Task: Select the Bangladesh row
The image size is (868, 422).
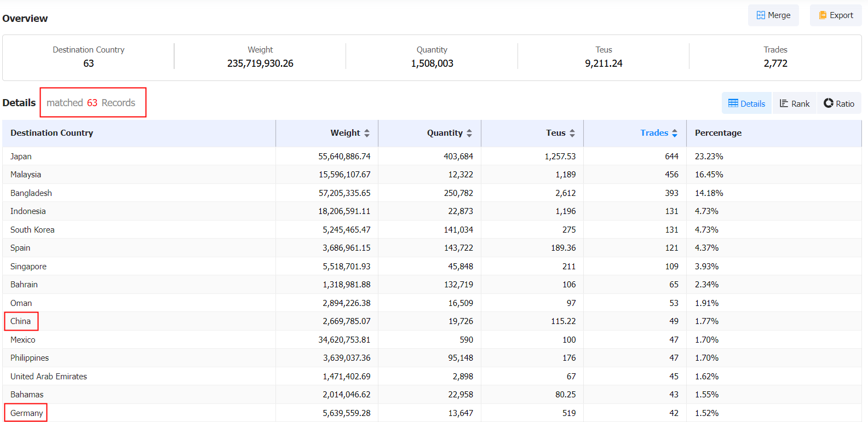Action: pos(432,193)
